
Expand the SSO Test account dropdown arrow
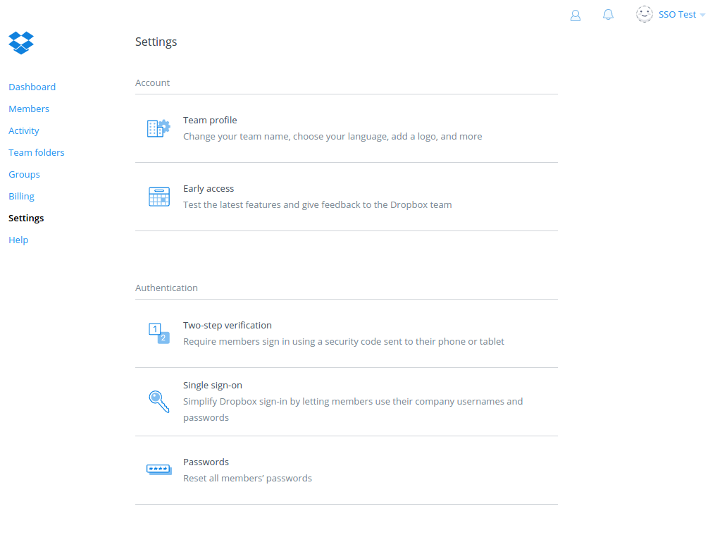(703, 15)
